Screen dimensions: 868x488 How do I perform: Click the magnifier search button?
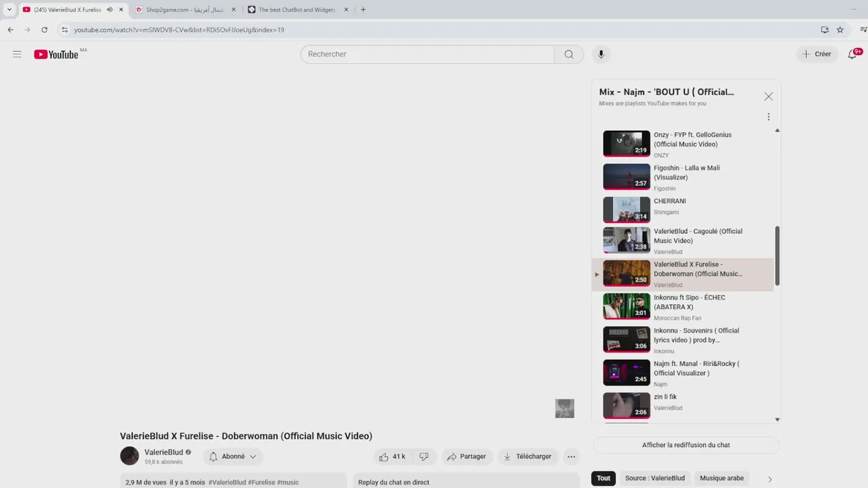(x=569, y=54)
